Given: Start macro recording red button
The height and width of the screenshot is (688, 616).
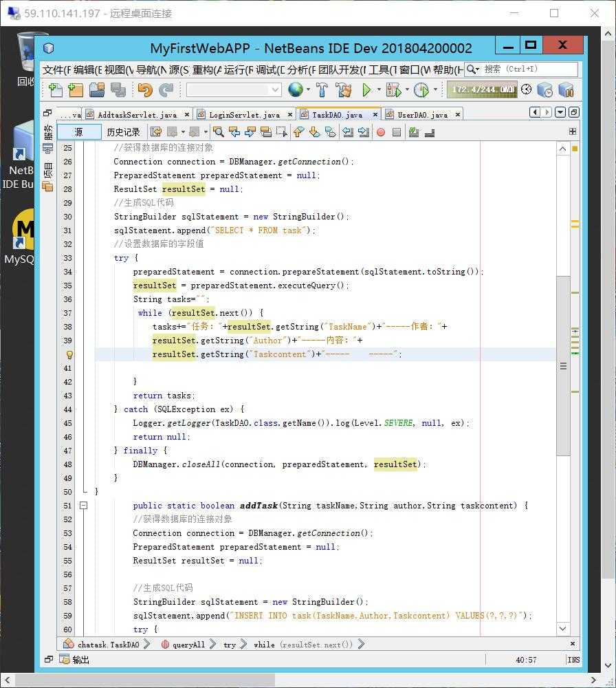Looking at the screenshot, I should [381, 132].
